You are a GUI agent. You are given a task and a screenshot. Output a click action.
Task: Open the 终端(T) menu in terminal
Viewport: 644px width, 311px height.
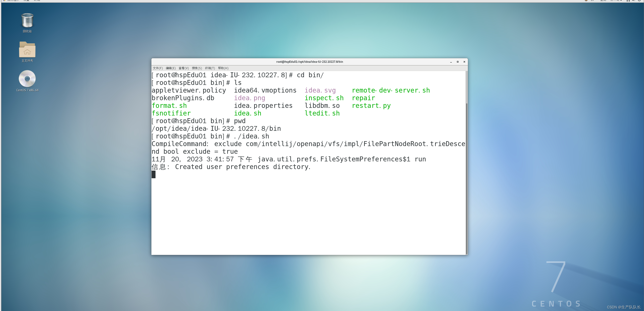pos(210,68)
